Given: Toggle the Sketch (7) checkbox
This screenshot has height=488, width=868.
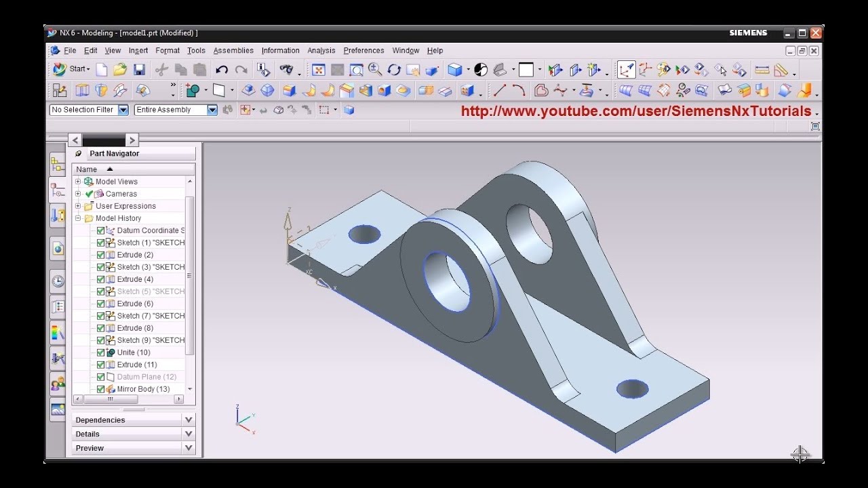Looking at the screenshot, I should point(101,316).
